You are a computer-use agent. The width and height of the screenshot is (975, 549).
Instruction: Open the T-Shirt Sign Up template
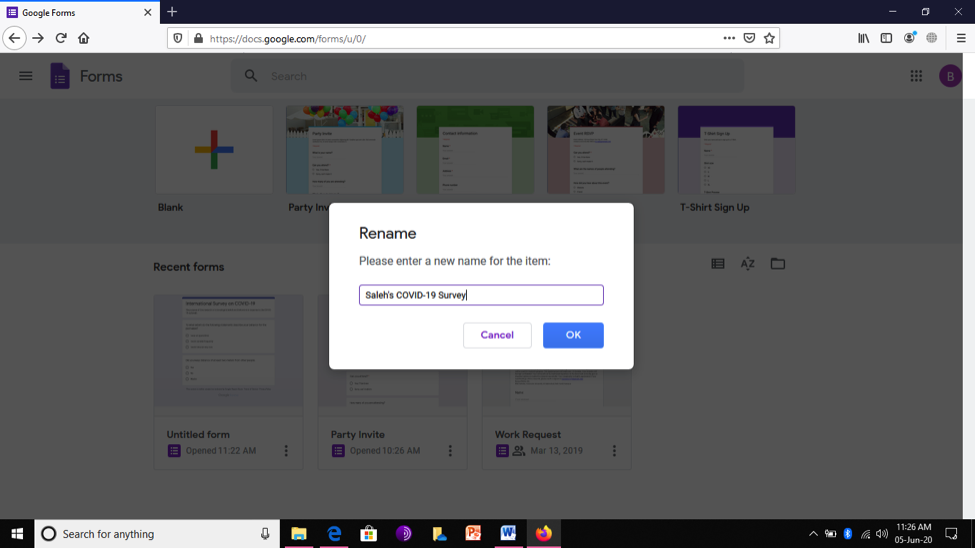[x=736, y=150]
